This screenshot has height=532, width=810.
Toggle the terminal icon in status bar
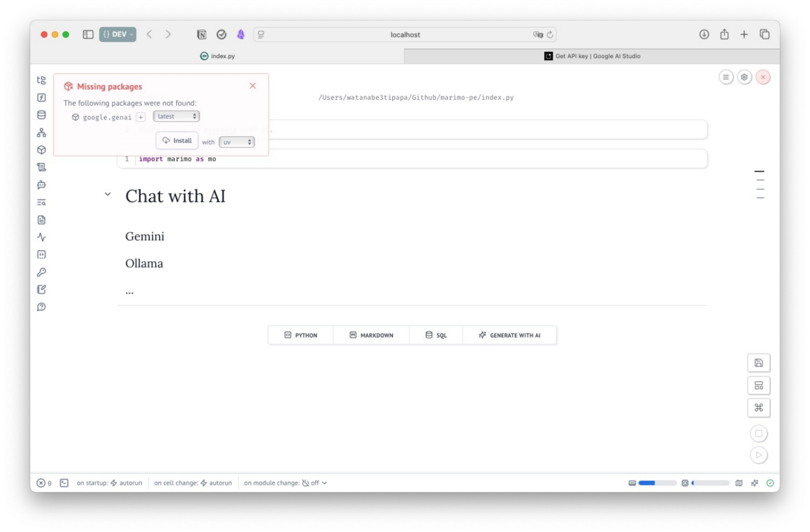64,483
